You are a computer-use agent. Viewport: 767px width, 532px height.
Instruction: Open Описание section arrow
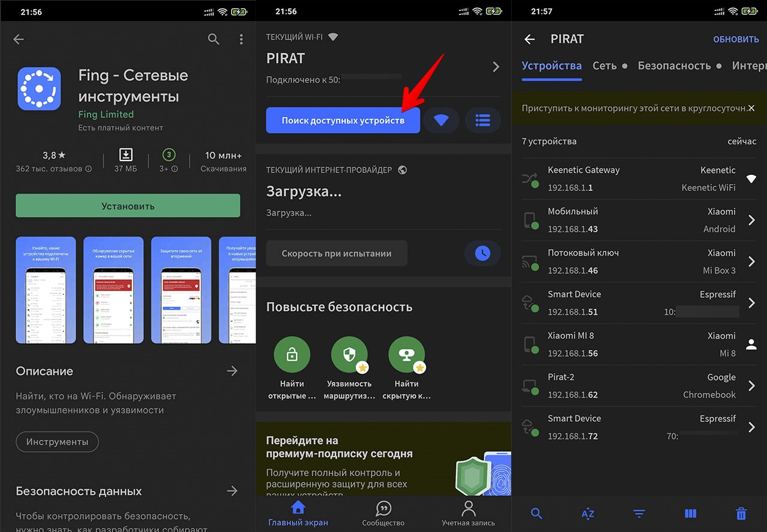pos(232,371)
